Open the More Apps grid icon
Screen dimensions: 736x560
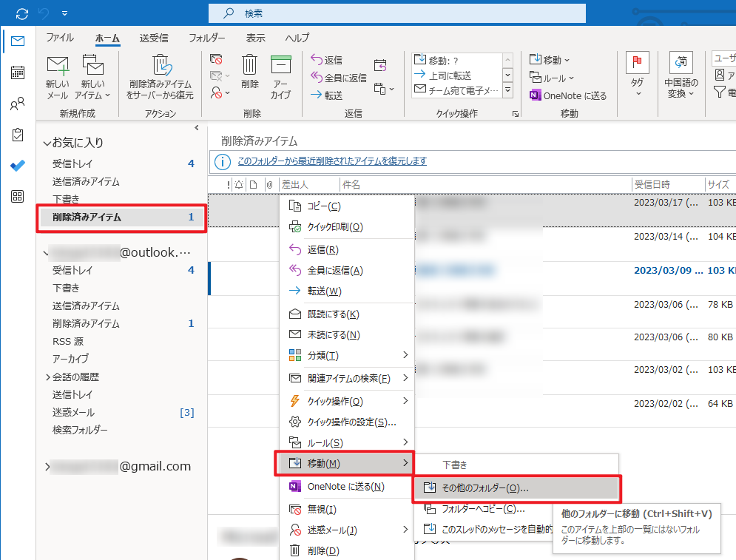coord(17,197)
